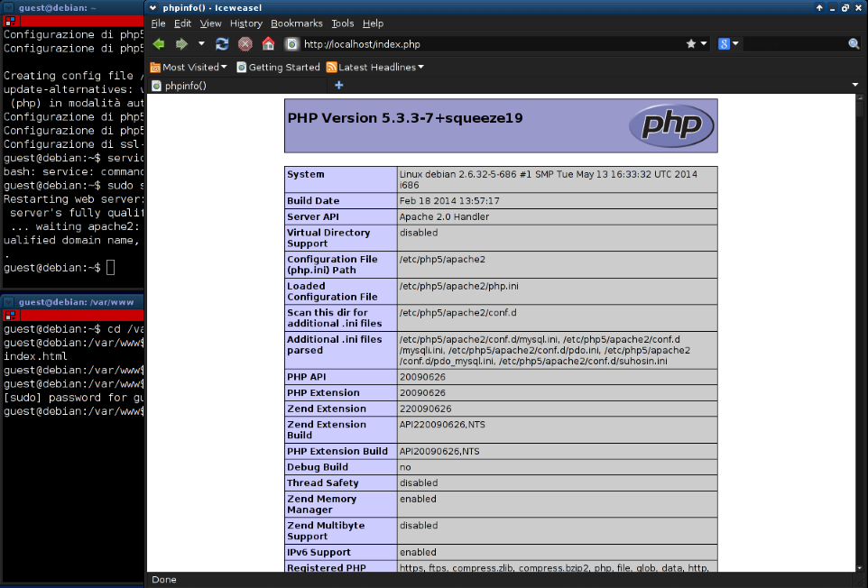Open the File menu
The width and height of the screenshot is (868, 588).
point(158,23)
